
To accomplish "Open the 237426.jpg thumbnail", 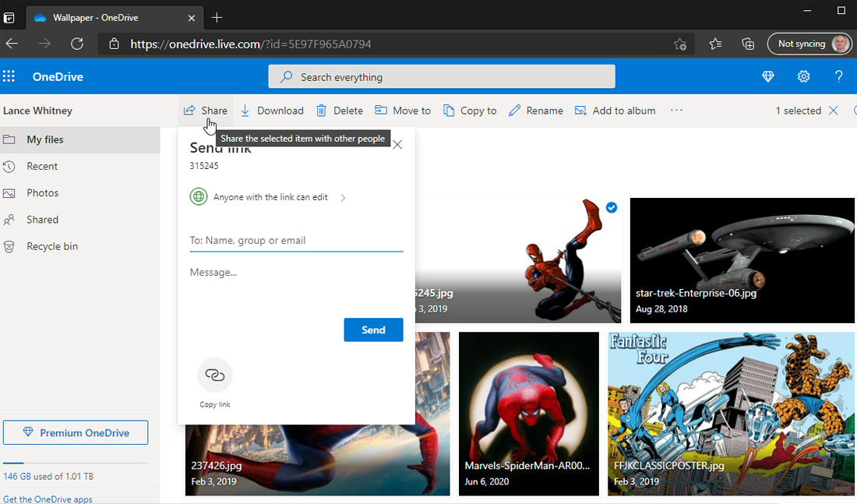I will click(318, 459).
